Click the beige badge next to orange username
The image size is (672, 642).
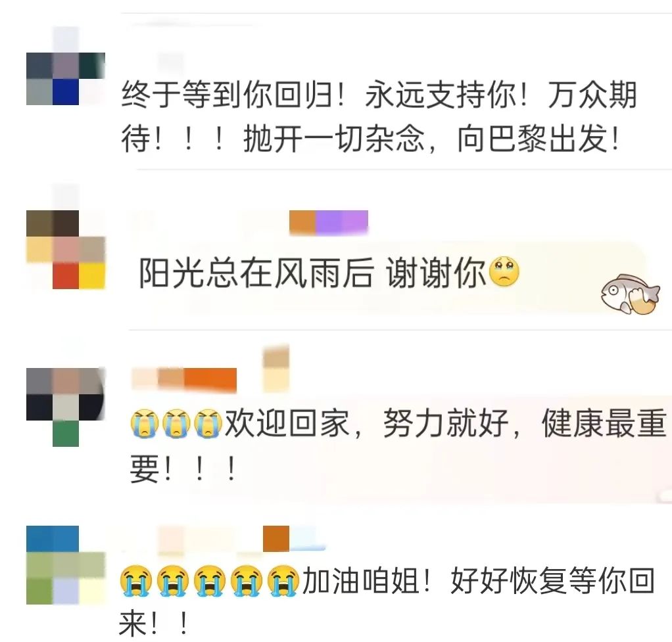click(x=276, y=369)
